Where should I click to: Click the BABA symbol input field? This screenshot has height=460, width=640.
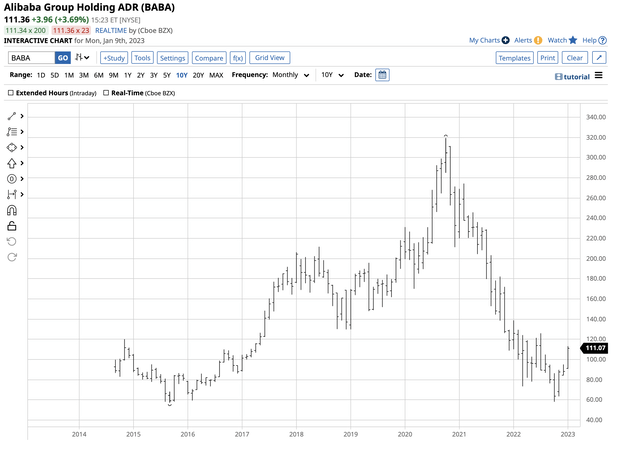[31, 58]
